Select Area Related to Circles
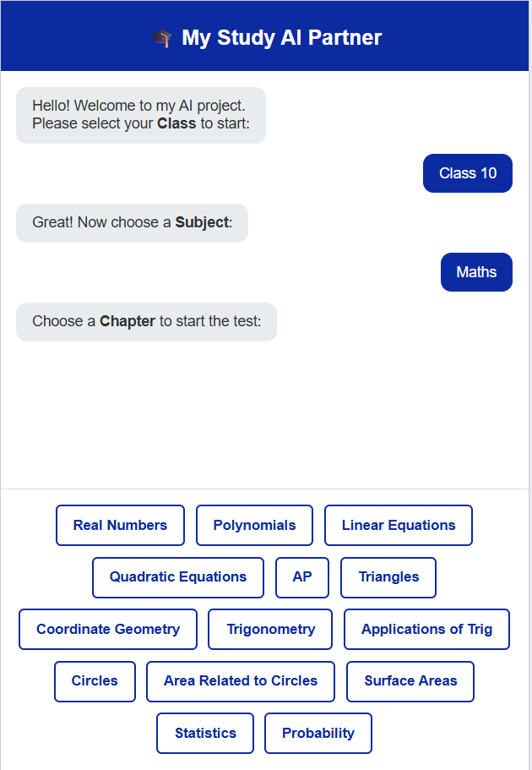This screenshot has height=770, width=532. point(241,681)
